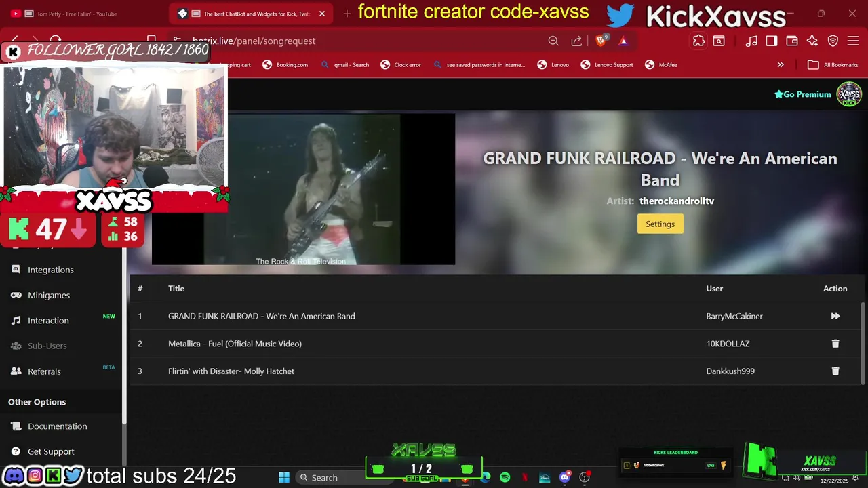Open the tab search icon in toolbar
The image size is (868, 488).
[x=719, y=41]
